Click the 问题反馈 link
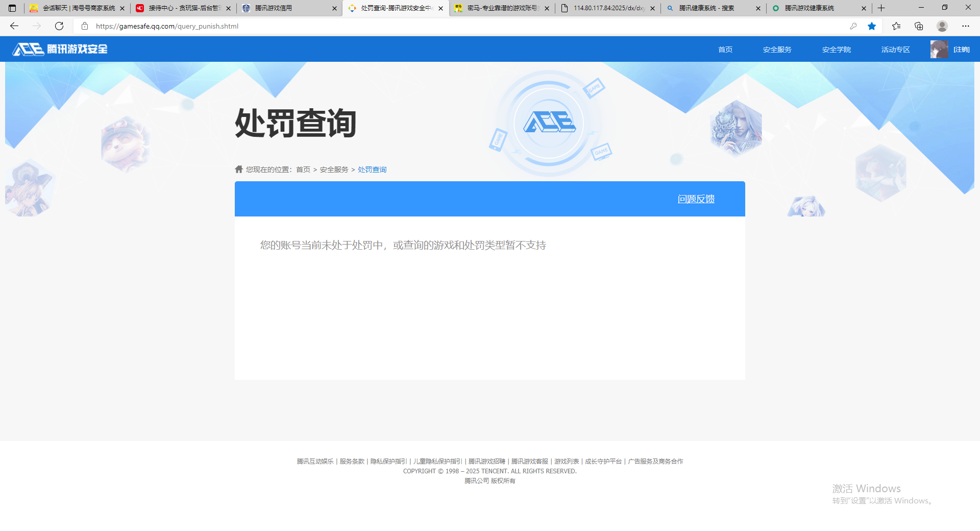The height and width of the screenshot is (531, 980). pyautogui.click(x=696, y=199)
